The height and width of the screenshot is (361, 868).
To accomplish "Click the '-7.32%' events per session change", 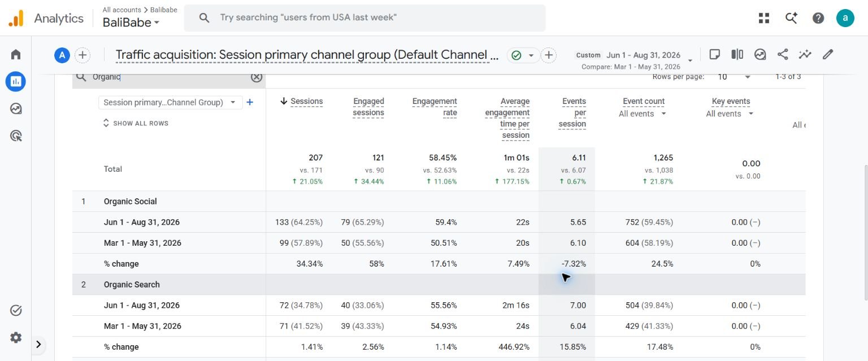I will point(574,264).
